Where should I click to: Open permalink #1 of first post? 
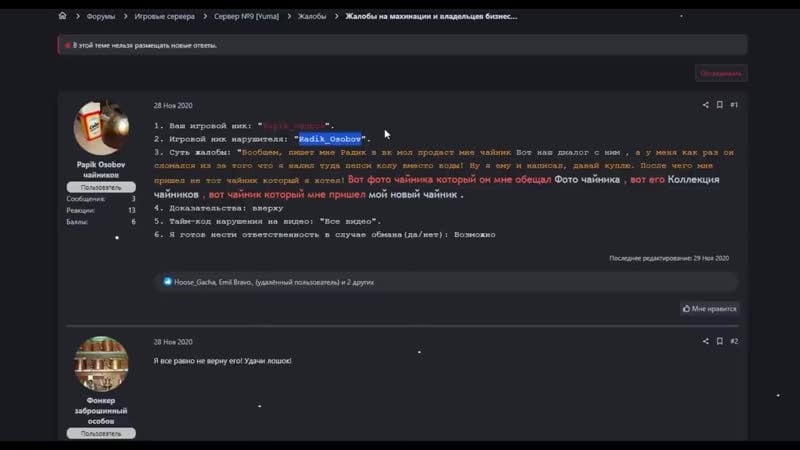[x=734, y=105]
